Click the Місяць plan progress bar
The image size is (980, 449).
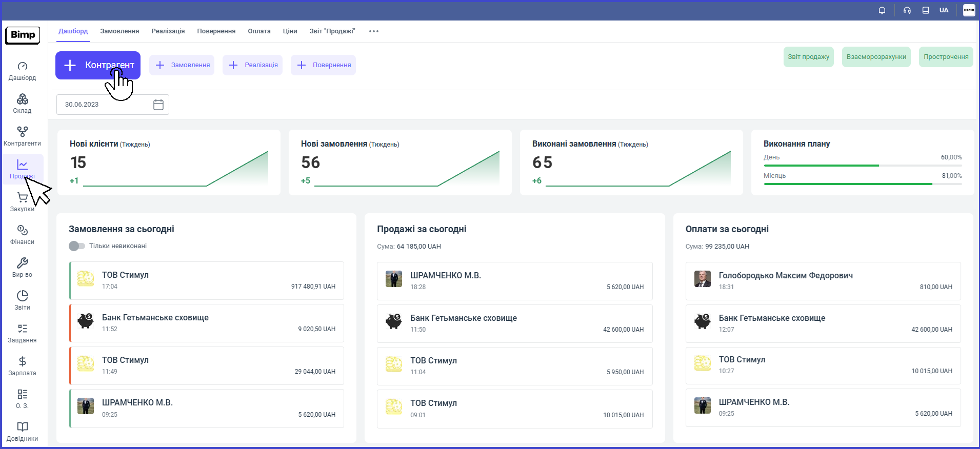pyautogui.click(x=863, y=184)
